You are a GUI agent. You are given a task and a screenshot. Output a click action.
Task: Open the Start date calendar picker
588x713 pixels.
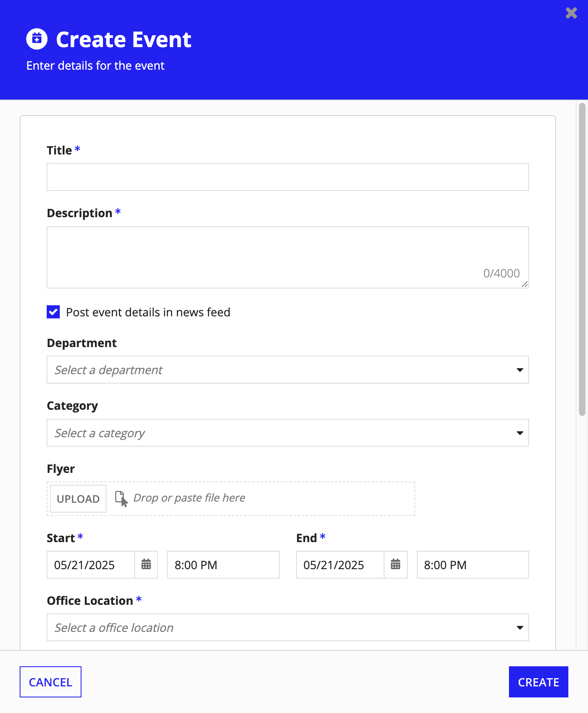pos(146,565)
